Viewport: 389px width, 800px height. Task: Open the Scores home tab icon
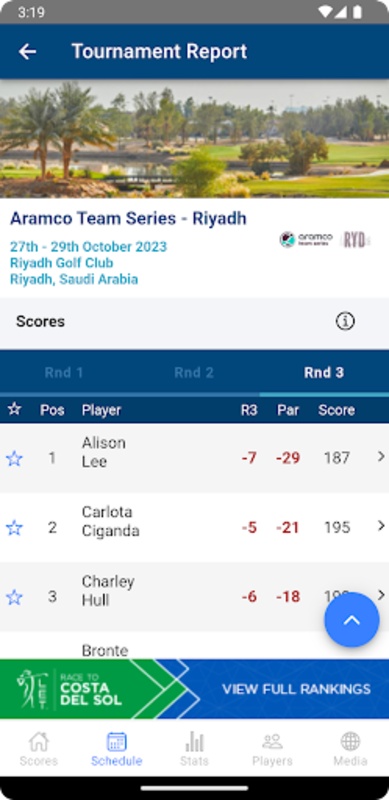(x=39, y=741)
